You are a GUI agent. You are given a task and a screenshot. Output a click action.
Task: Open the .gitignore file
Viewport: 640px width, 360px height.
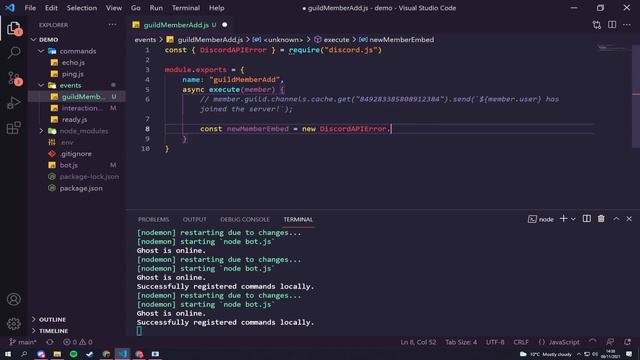(x=76, y=154)
